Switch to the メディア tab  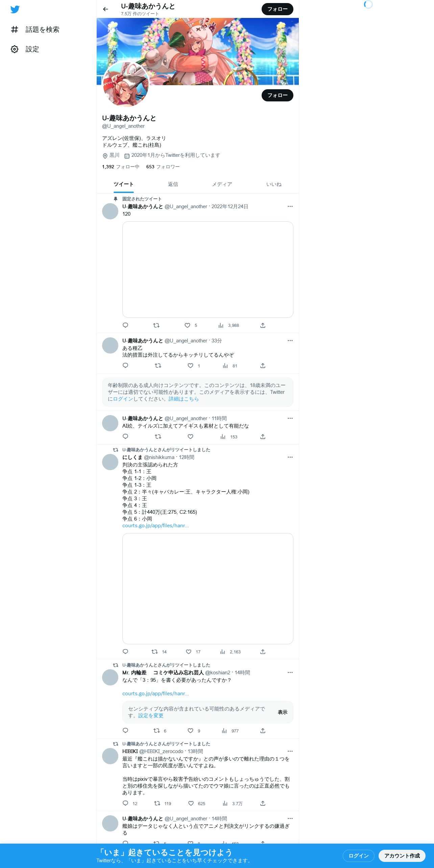tap(222, 184)
